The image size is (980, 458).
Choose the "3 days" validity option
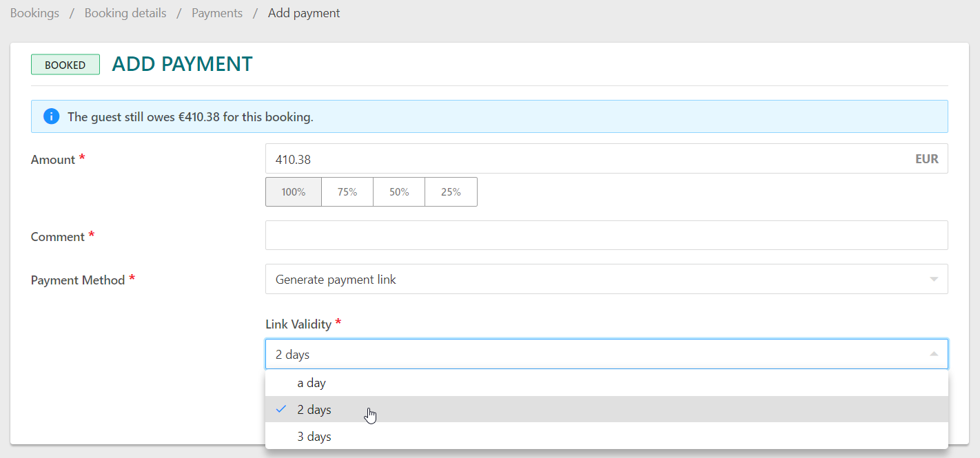click(x=314, y=437)
